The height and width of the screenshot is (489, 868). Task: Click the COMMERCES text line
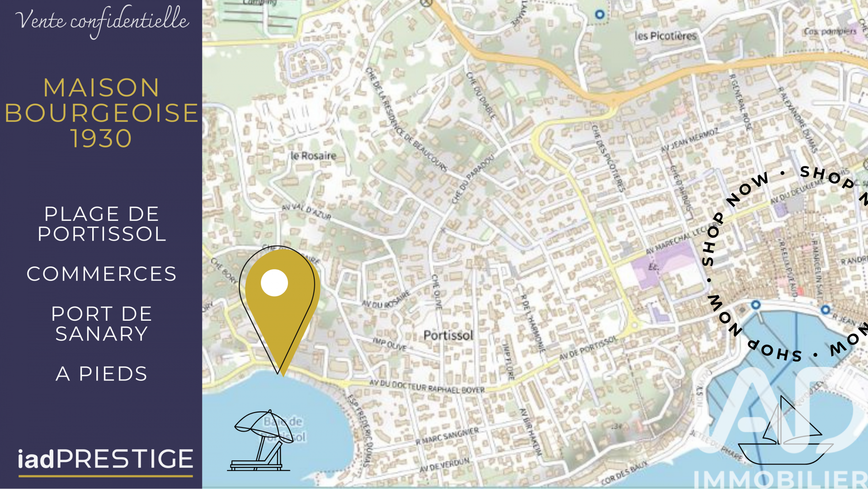[x=101, y=274]
